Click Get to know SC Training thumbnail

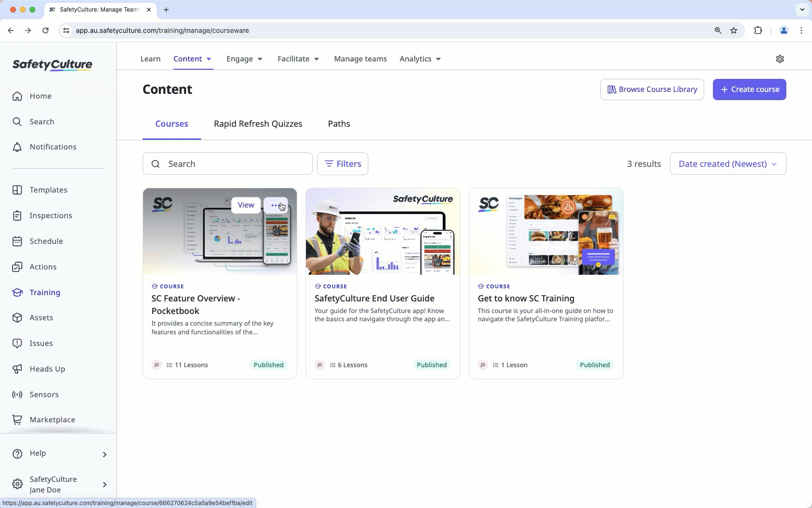tap(546, 232)
